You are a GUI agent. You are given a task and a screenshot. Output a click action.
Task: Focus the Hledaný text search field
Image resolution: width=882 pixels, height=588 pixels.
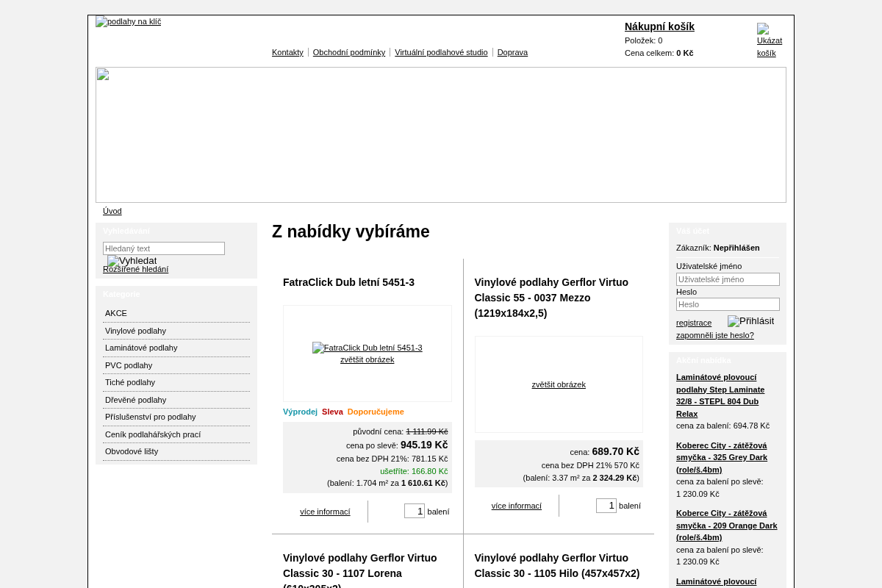(x=164, y=248)
